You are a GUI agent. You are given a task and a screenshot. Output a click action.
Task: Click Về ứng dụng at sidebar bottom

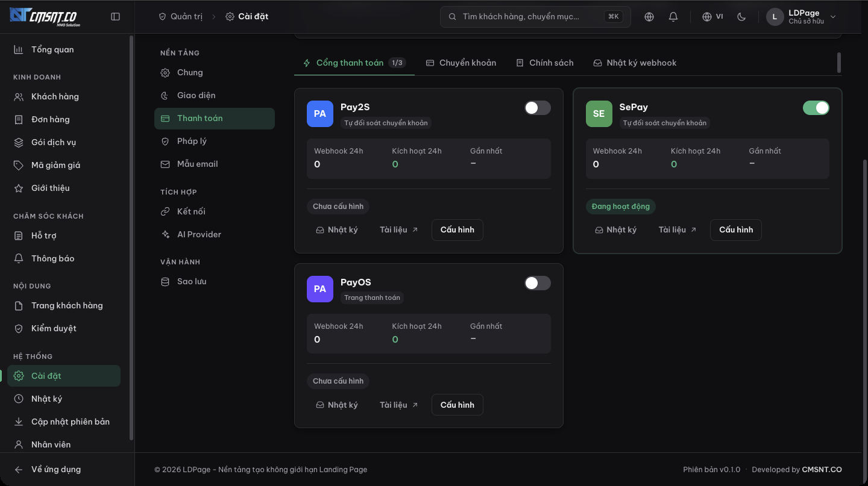coord(64,469)
